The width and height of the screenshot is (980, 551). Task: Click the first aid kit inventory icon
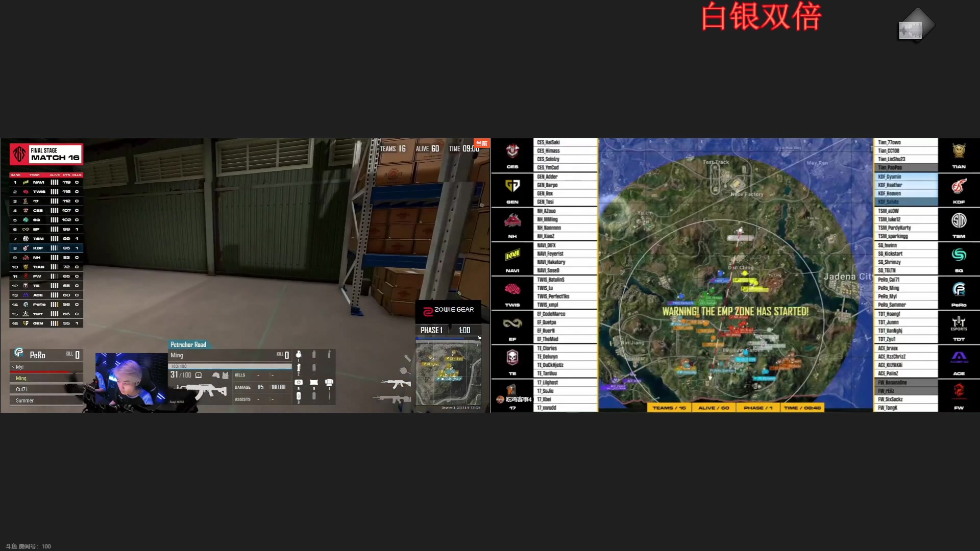coord(299,382)
